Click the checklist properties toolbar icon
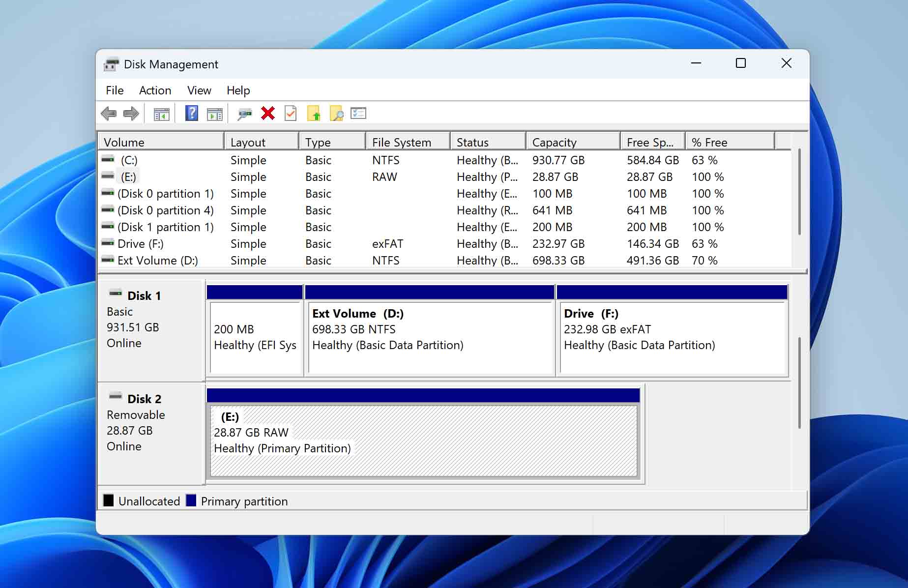908x588 pixels. pos(358,113)
